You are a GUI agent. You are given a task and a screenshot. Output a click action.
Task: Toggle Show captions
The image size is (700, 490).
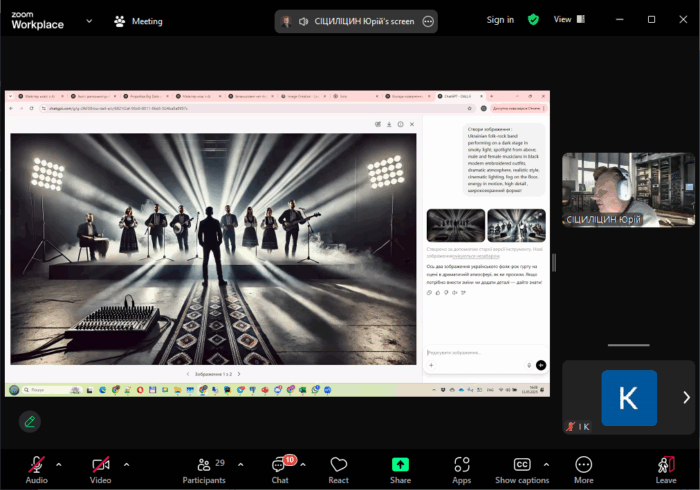click(521, 466)
